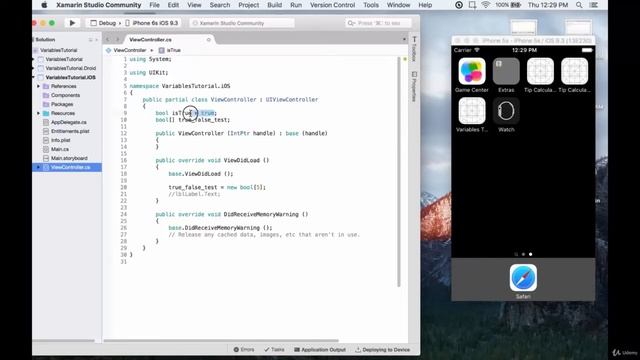
Task: Click the Wi-Fi icon in menu bar
Action: point(485,5)
